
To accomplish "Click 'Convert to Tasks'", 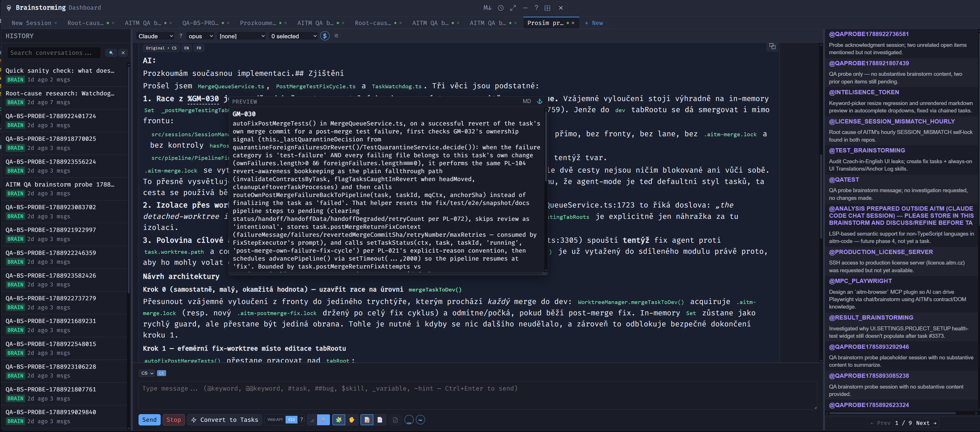I will point(225,420).
